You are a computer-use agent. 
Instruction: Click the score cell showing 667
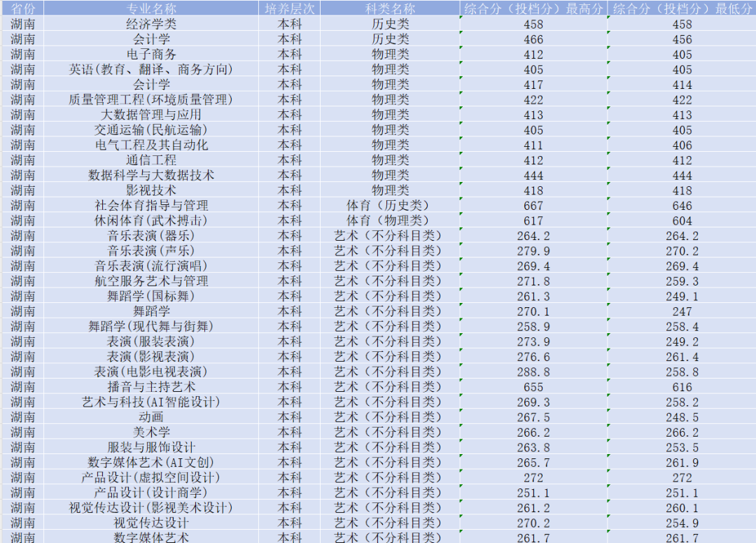pyautogui.click(x=533, y=205)
